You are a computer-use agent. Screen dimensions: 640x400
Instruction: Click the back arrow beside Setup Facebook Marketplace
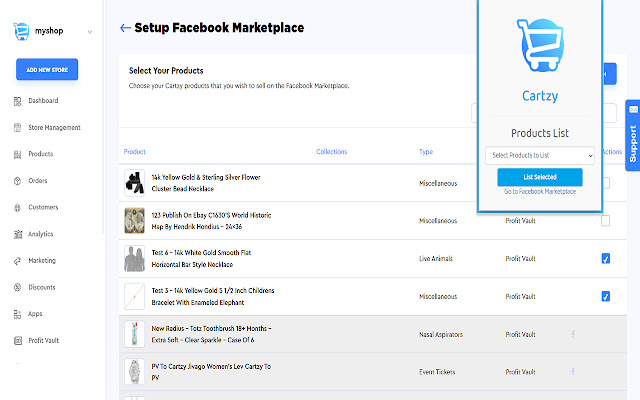pyautogui.click(x=125, y=28)
